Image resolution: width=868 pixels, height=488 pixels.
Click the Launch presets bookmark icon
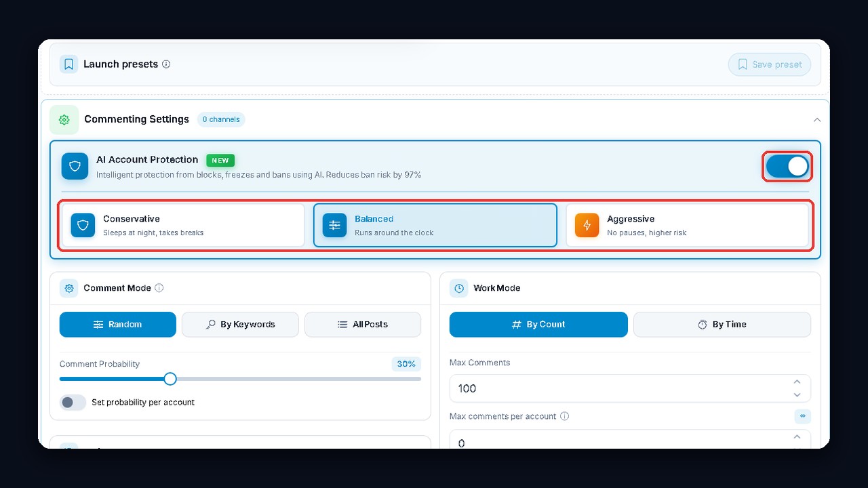[x=68, y=64]
